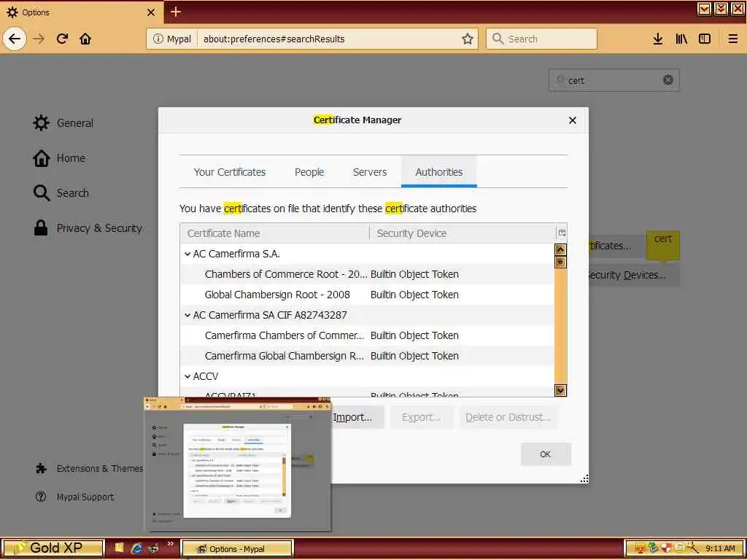The width and height of the screenshot is (747, 560).
Task: Launch Mypal raccoon quick launch icon
Action: point(153,548)
